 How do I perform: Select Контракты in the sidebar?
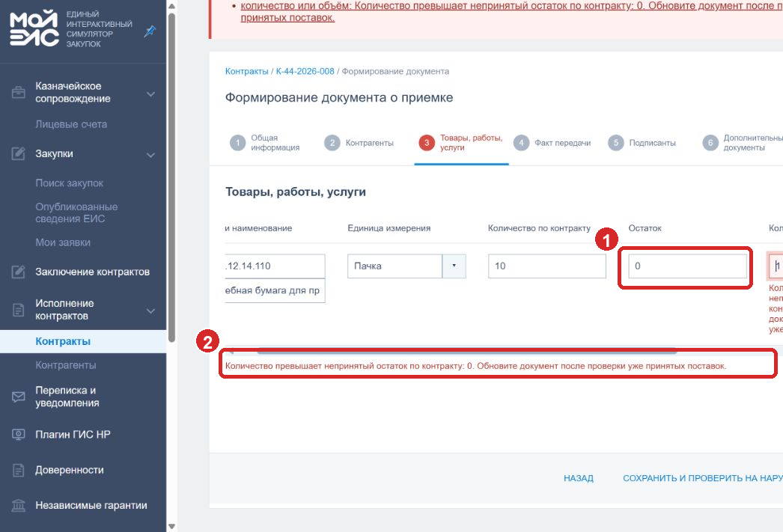pyautogui.click(x=83, y=341)
